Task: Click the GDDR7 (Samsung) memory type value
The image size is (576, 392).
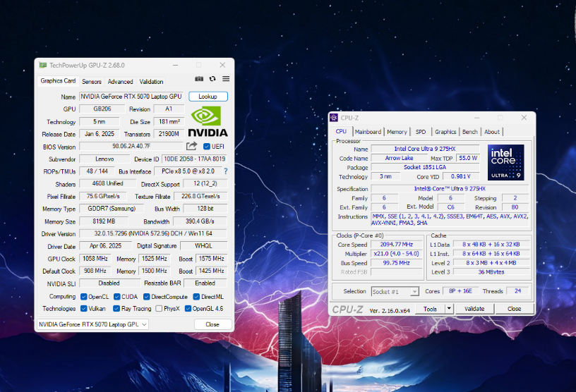Action: (x=112, y=209)
